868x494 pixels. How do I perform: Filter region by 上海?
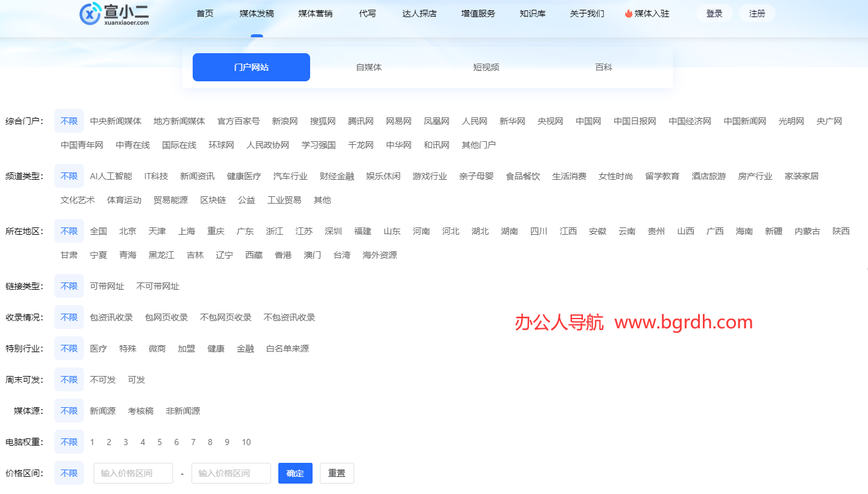187,231
